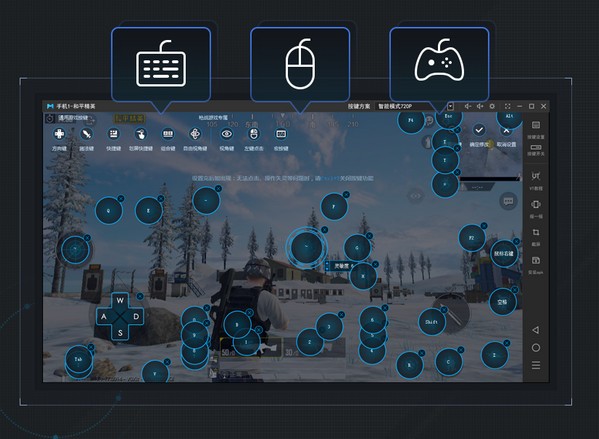Screen dimensions: 599x439
Task: Remove the WASD D-pad mapping
Action: click(x=140, y=296)
